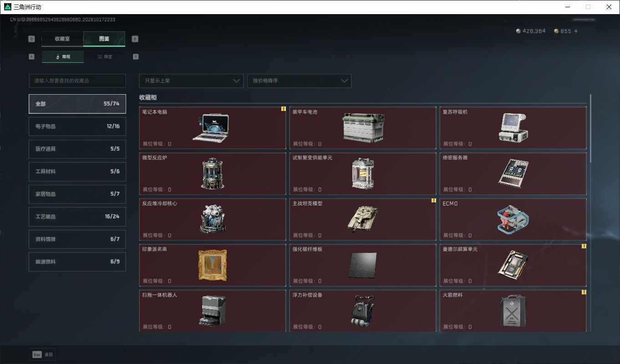620x364 pixels.
Task: Select the 扫拖一体机器人 item image
Action: 212,310
